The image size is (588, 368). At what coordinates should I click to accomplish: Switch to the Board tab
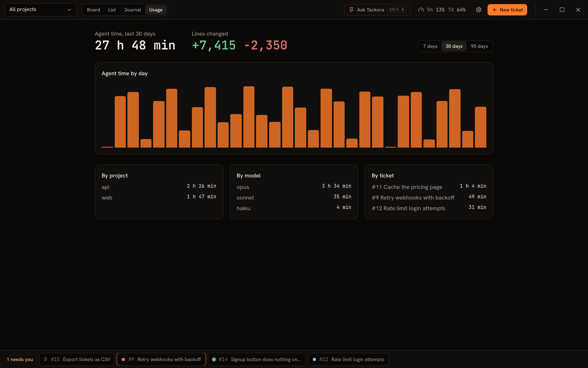coord(94,10)
